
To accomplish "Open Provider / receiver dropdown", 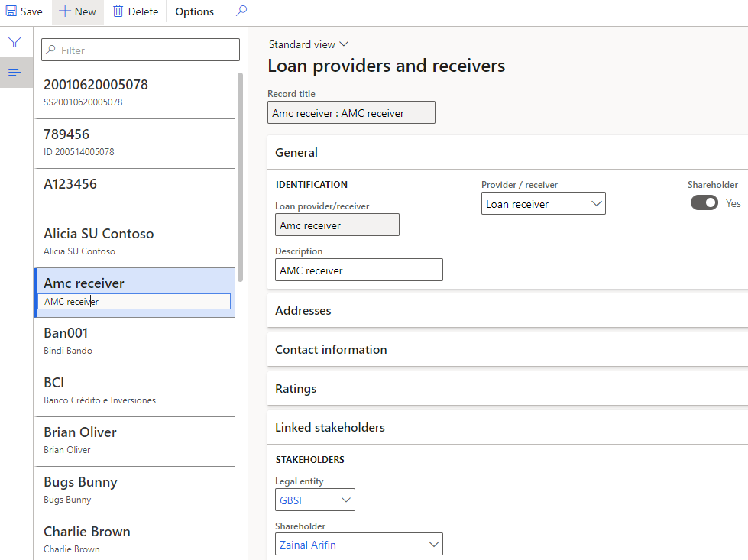I will [543, 204].
